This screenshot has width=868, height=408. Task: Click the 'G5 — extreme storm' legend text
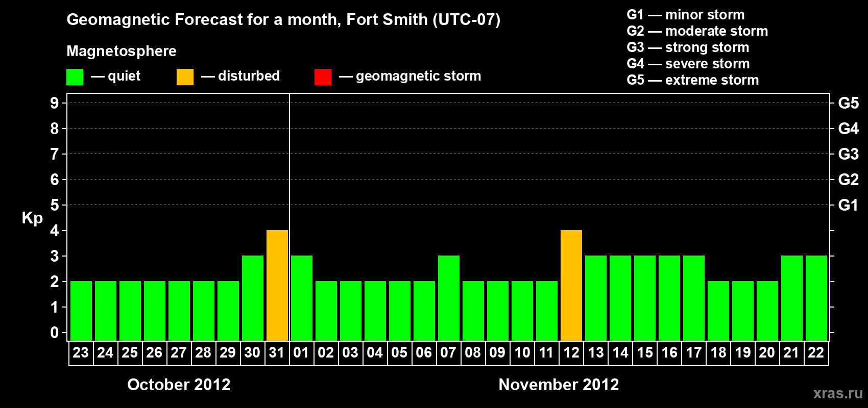[693, 80]
